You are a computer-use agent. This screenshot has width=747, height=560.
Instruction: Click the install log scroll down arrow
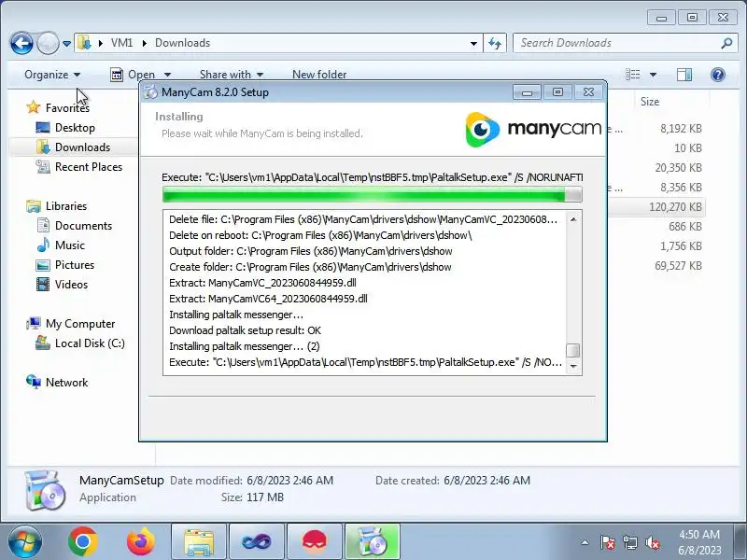[x=573, y=366]
